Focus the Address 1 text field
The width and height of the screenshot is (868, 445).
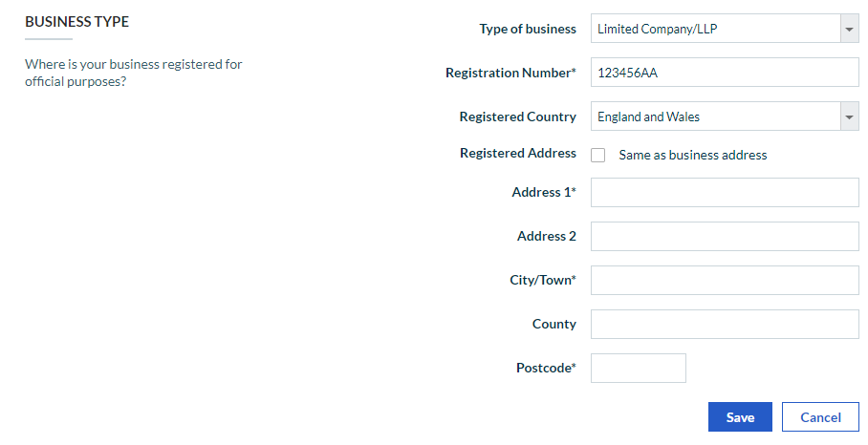[x=725, y=192]
